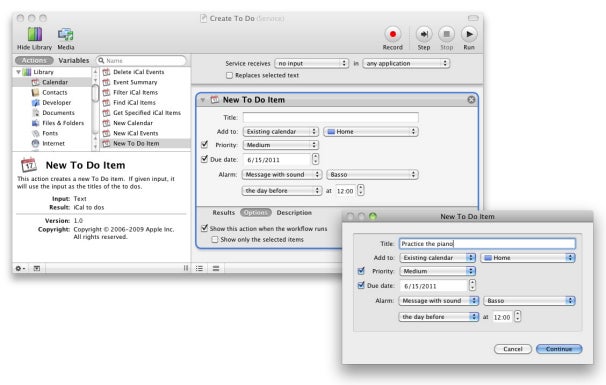This screenshot has height=385, width=606.
Task: Click the Title field in workflow action
Action: point(331,118)
